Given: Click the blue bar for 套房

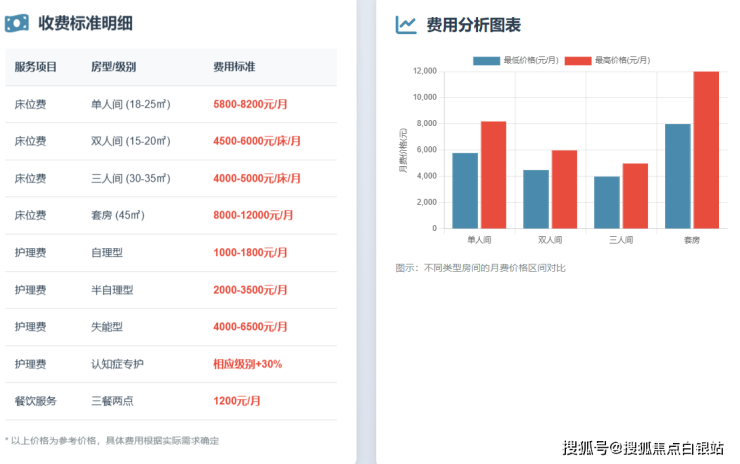Looking at the screenshot, I should pos(678,176).
